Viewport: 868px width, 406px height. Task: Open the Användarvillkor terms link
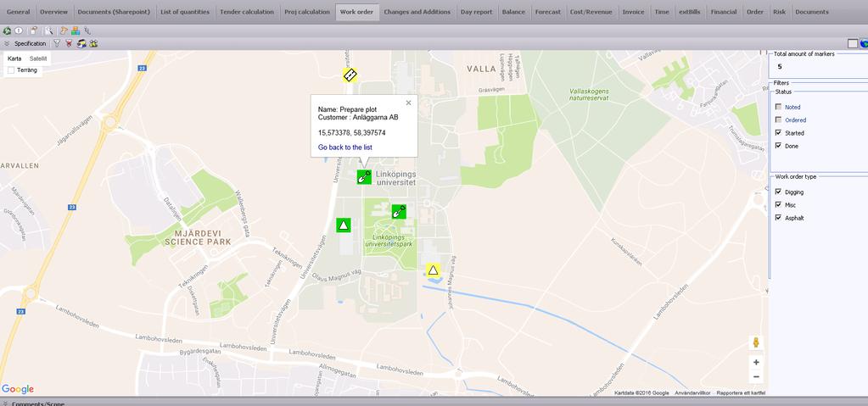(x=692, y=392)
